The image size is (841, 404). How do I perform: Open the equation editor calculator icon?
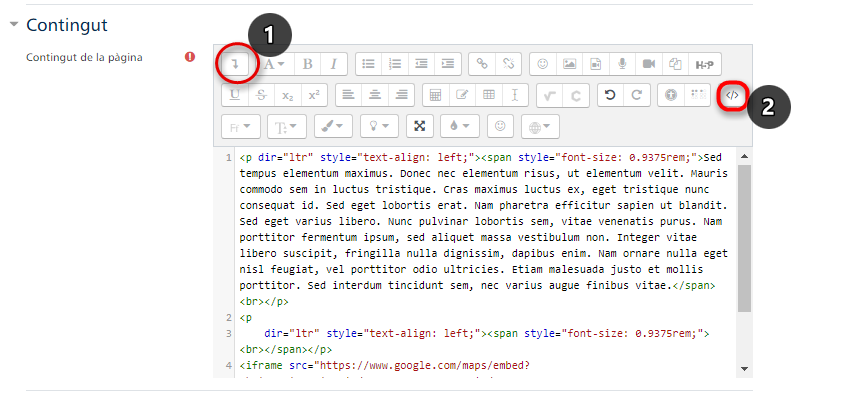435,95
